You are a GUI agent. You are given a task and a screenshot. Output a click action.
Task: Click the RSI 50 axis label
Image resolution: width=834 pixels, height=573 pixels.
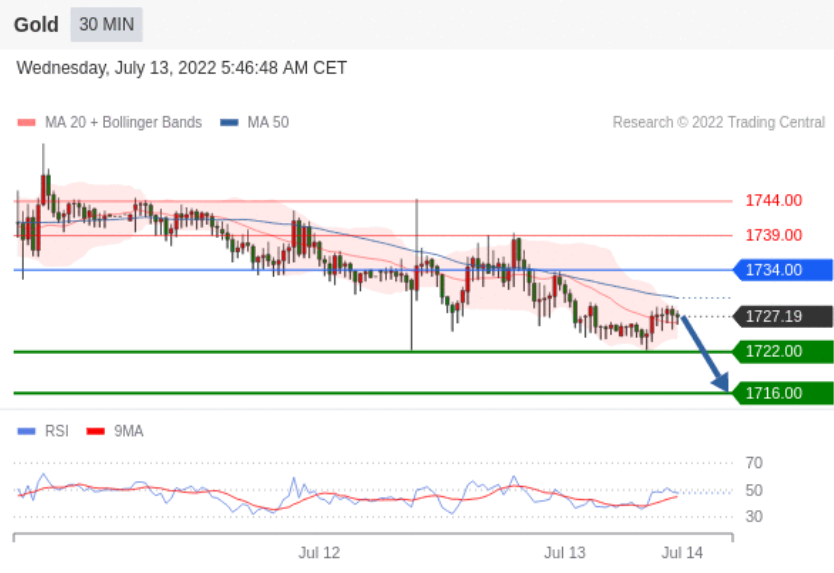point(754,490)
